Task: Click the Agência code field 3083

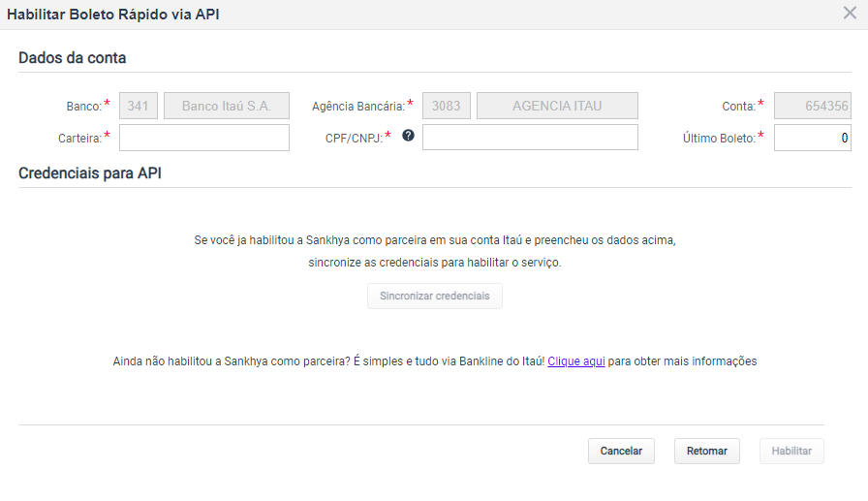Action: (447, 106)
